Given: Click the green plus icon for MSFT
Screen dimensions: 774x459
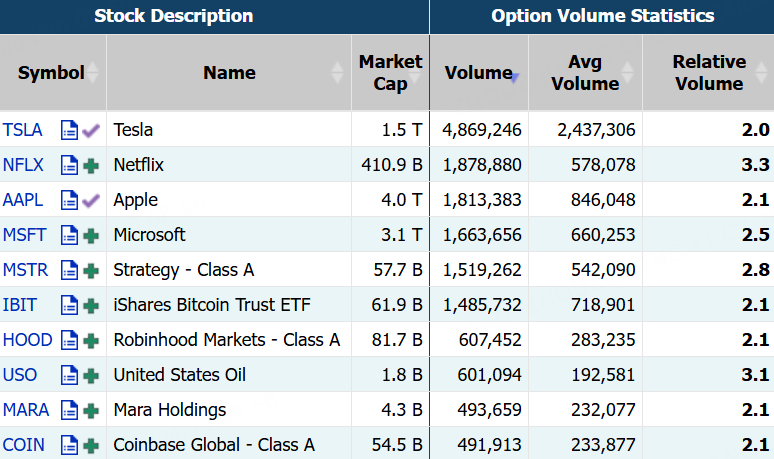Looking at the screenshot, I should point(91,236).
